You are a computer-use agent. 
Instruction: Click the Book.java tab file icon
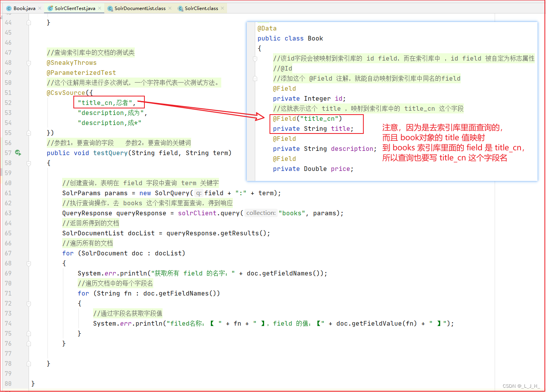point(9,8)
